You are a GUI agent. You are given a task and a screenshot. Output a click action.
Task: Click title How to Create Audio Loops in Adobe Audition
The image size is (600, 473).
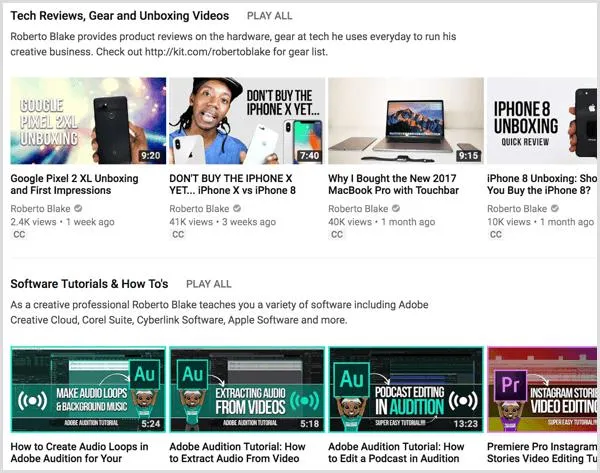coord(79,452)
